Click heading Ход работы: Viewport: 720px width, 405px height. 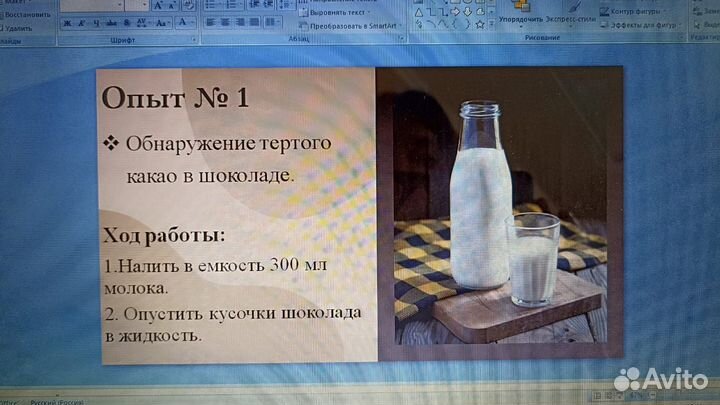coord(164,236)
